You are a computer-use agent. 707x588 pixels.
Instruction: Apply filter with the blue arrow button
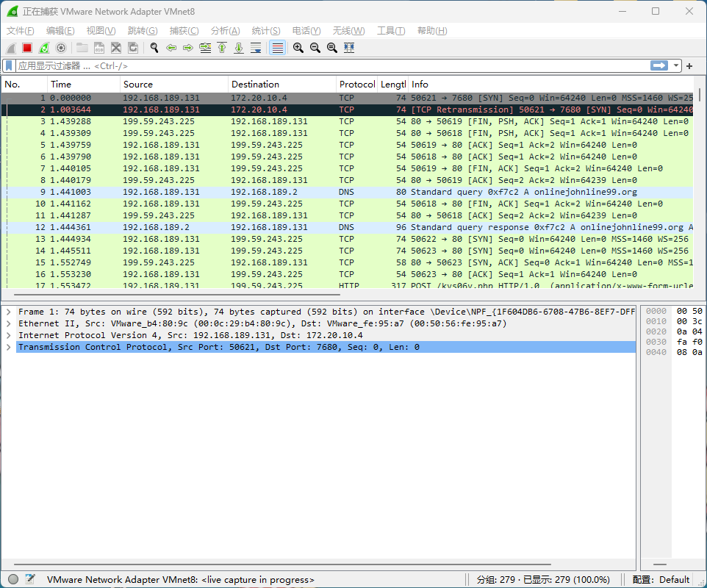coord(658,65)
